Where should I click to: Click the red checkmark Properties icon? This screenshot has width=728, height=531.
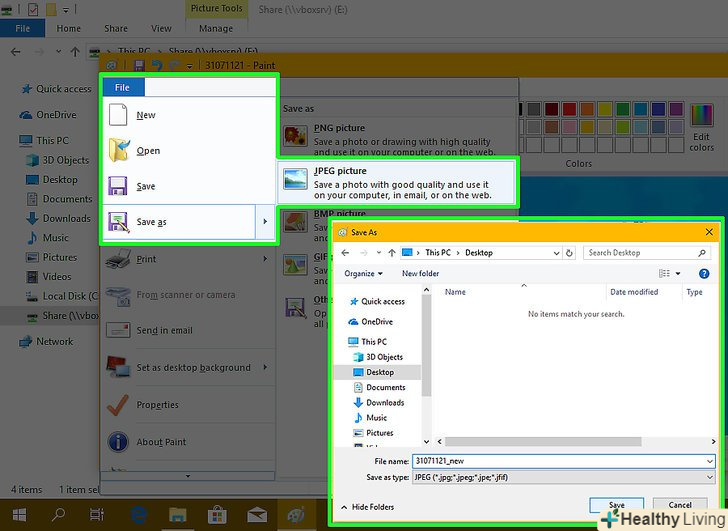click(118, 405)
